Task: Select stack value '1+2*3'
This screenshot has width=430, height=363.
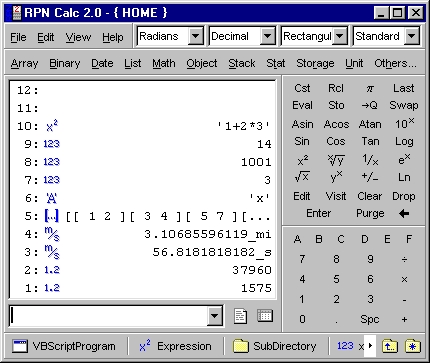Action: click(x=243, y=126)
